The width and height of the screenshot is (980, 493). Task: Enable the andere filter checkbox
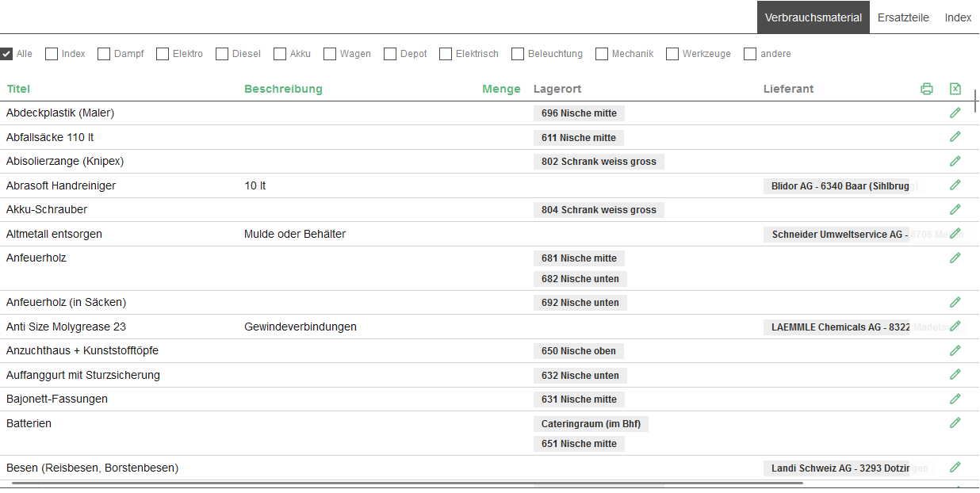coord(750,54)
